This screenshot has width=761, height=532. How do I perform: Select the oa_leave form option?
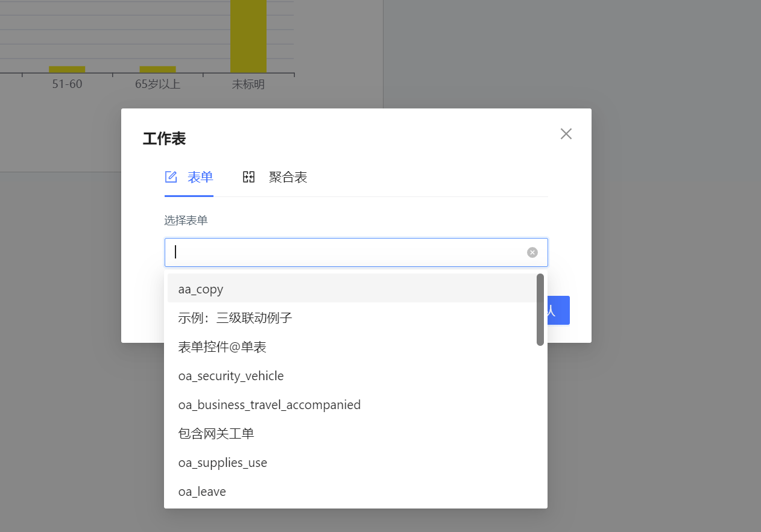pos(202,492)
